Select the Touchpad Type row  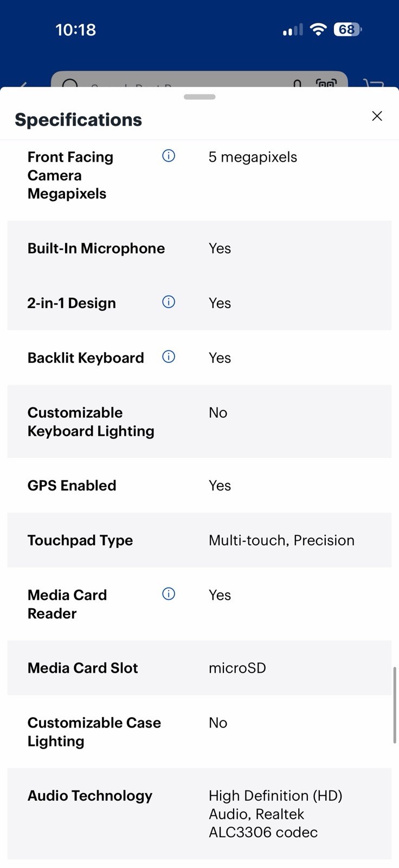click(200, 540)
